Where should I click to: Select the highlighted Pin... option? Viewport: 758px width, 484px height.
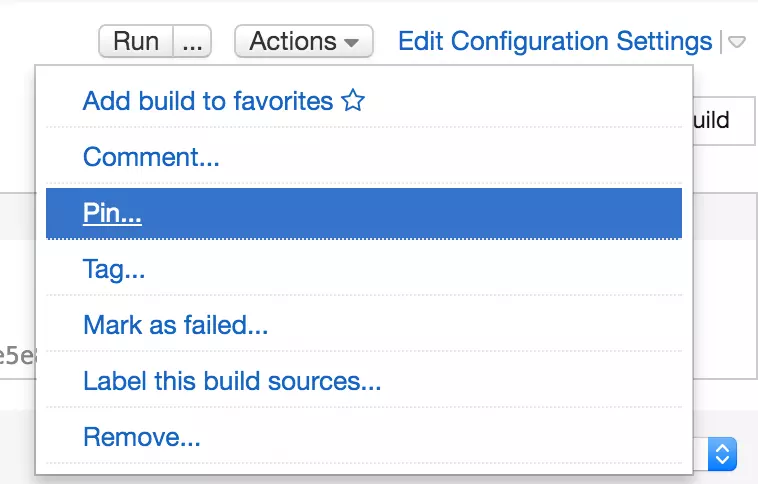pyautogui.click(x=112, y=213)
